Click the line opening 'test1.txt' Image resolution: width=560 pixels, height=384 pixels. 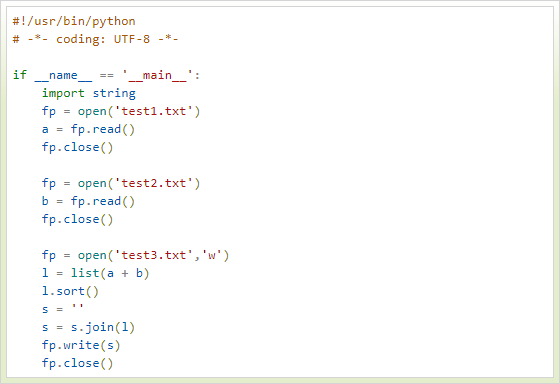[121, 111]
